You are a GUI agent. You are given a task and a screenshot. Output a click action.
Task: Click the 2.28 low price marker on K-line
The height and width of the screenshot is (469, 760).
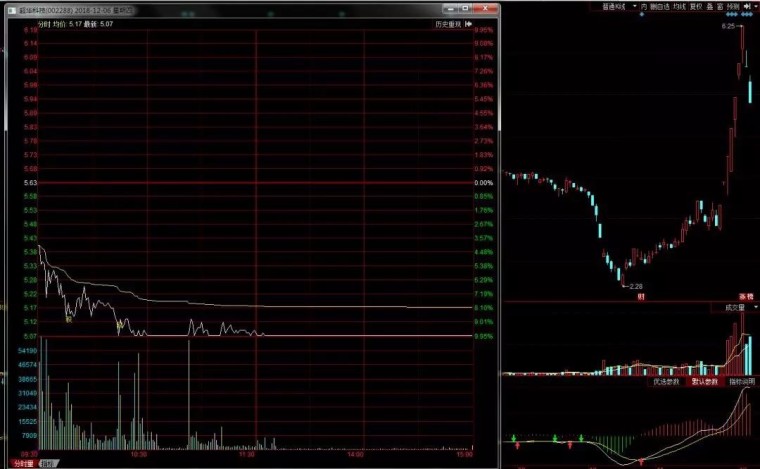(x=635, y=286)
